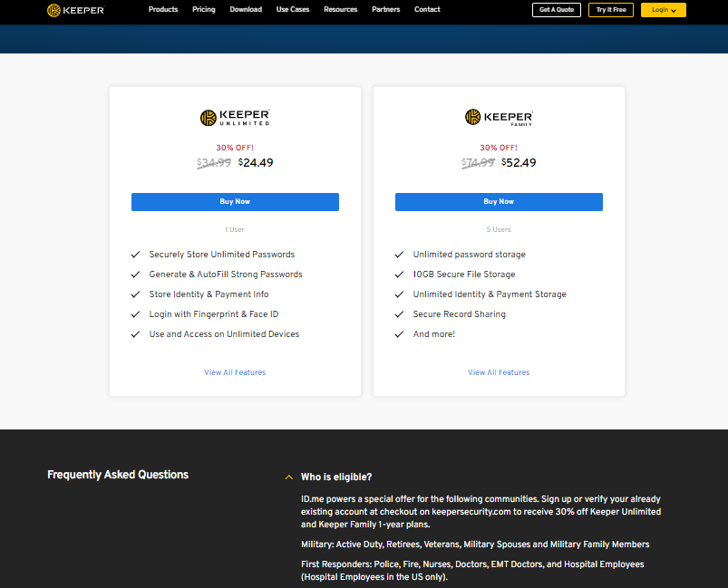Click the Military eligibility paragraph
The image size is (728, 588).
click(475, 545)
